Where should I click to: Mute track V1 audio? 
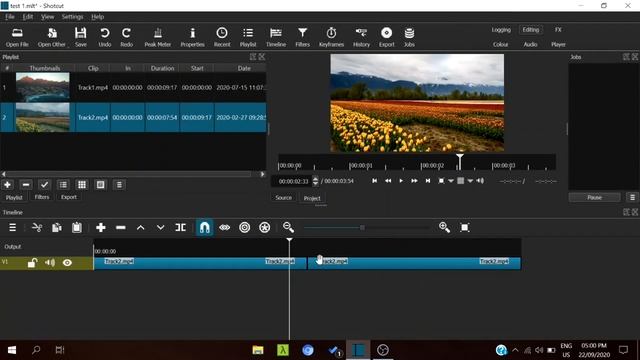(50, 263)
